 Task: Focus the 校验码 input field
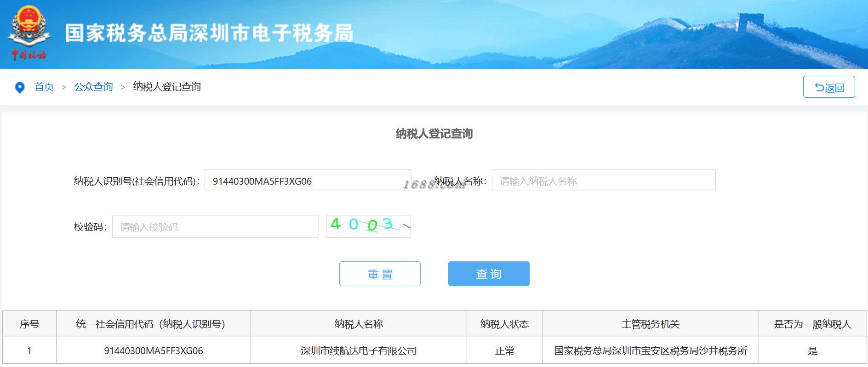(215, 226)
